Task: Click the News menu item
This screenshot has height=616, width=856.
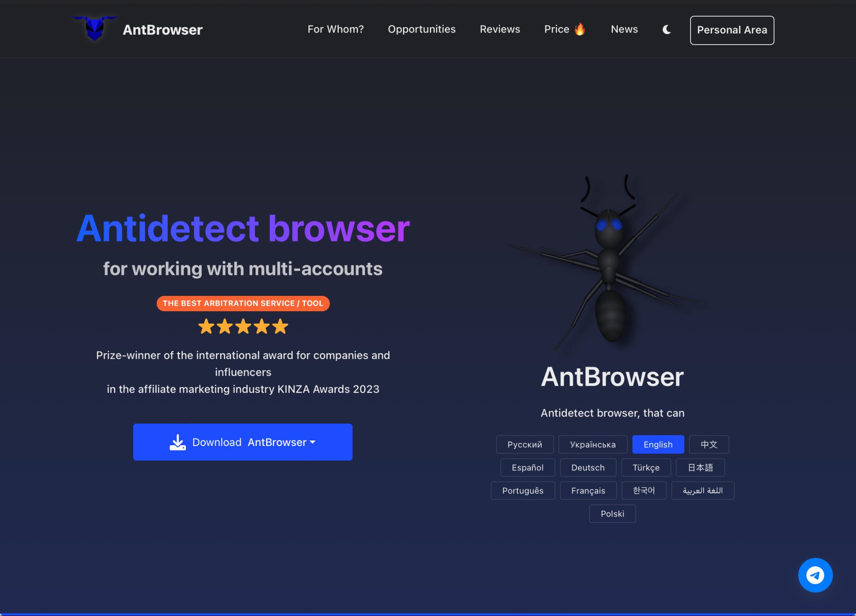Action: pos(624,30)
